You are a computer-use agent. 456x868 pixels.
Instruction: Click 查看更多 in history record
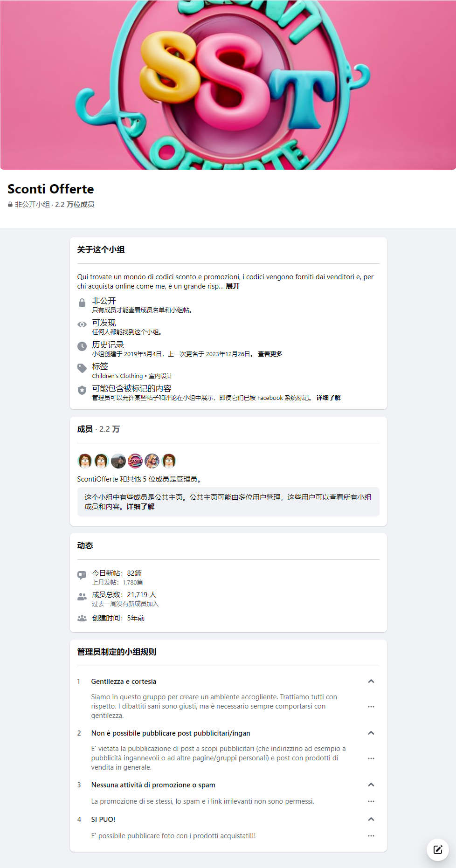(270, 354)
